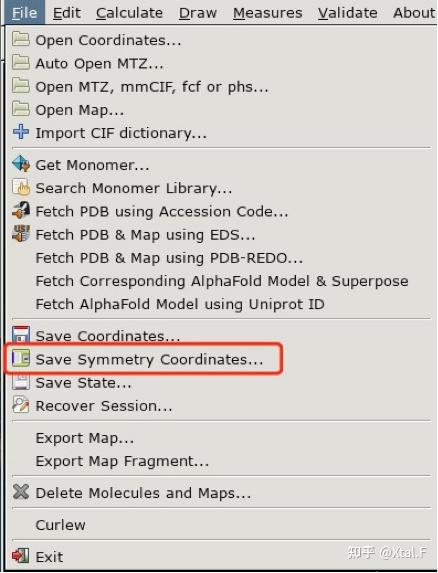The width and height of the screenshot is (438, 573).
Task: Open the Edit menu
Action: (x=66, y=13)
